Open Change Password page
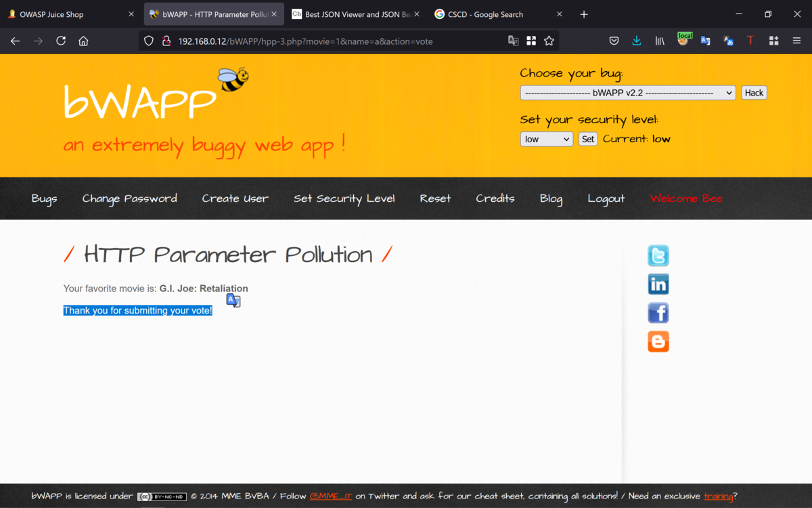This screenshot has height=508, width=812. (130, 198)
